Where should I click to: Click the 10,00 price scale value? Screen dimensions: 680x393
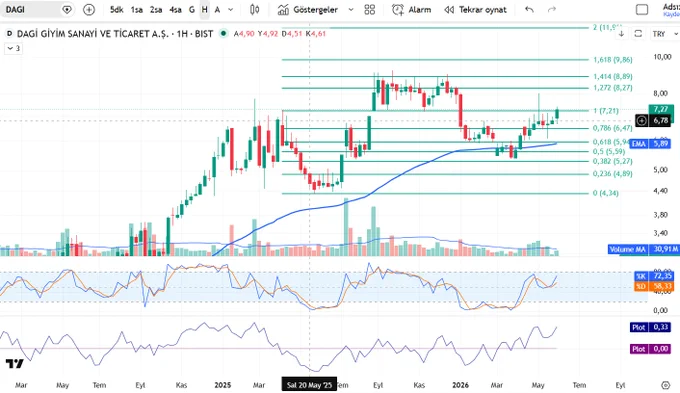tap(662, 57)
